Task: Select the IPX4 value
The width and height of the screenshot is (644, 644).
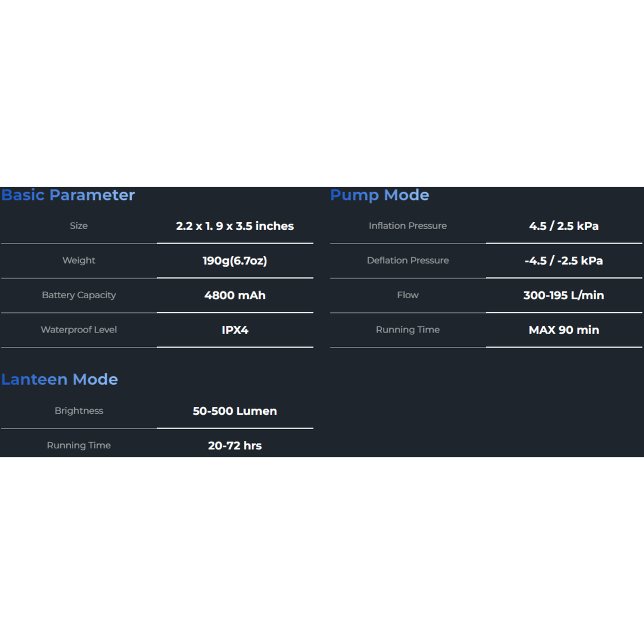Action: [x=235, y=330]
